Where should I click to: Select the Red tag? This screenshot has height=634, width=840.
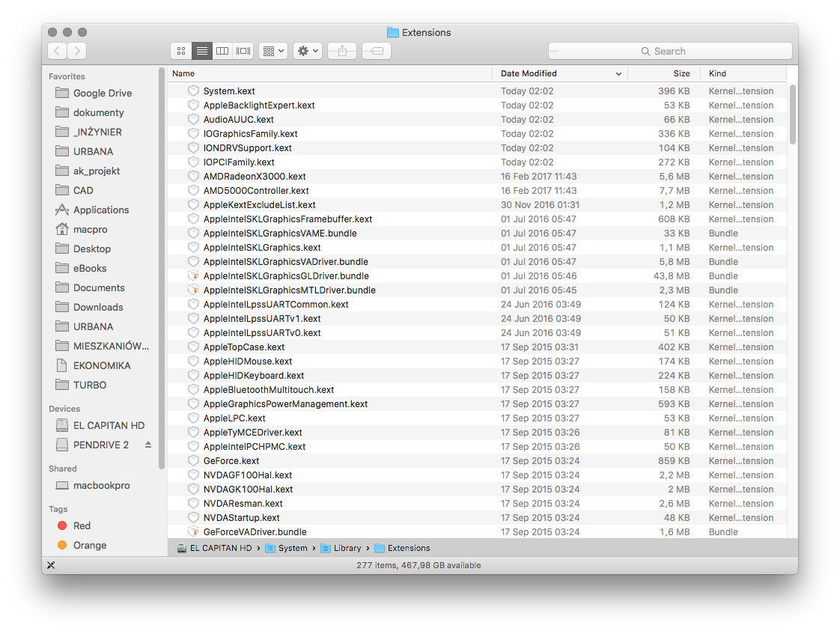click(82, 525)
